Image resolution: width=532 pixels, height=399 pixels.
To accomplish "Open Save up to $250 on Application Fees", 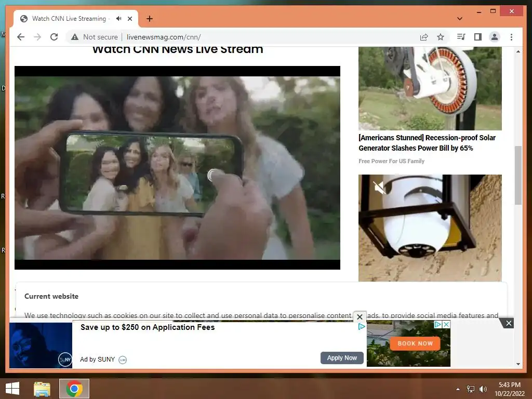I will [148, 327].
